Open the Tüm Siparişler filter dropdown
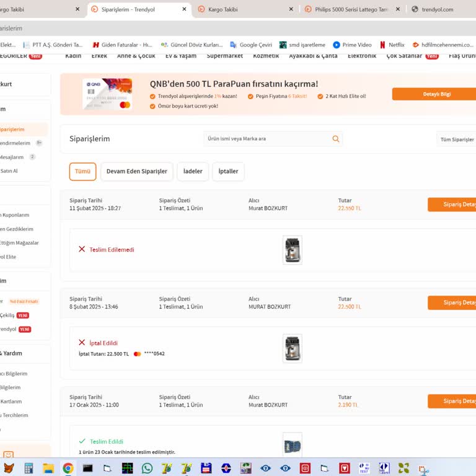 click(x=456, y=139)
